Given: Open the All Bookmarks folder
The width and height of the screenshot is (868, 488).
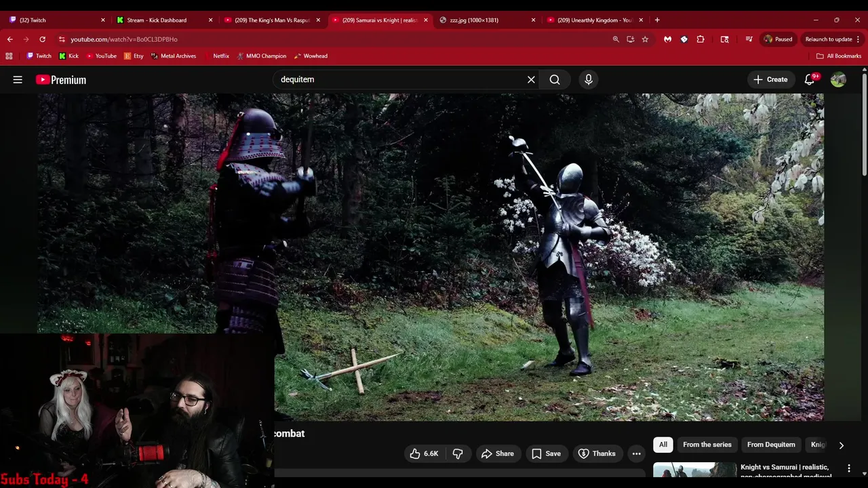Looking at the screenshot, I should point(839,56).
